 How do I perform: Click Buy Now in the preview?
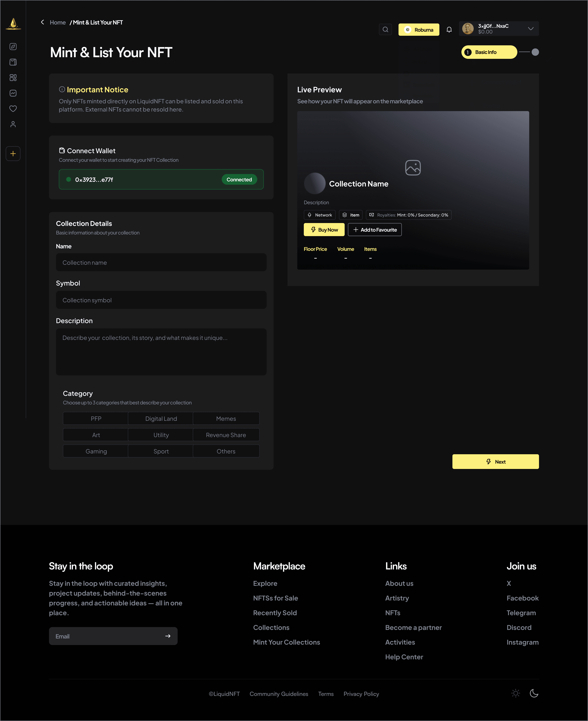coord(324,229)
